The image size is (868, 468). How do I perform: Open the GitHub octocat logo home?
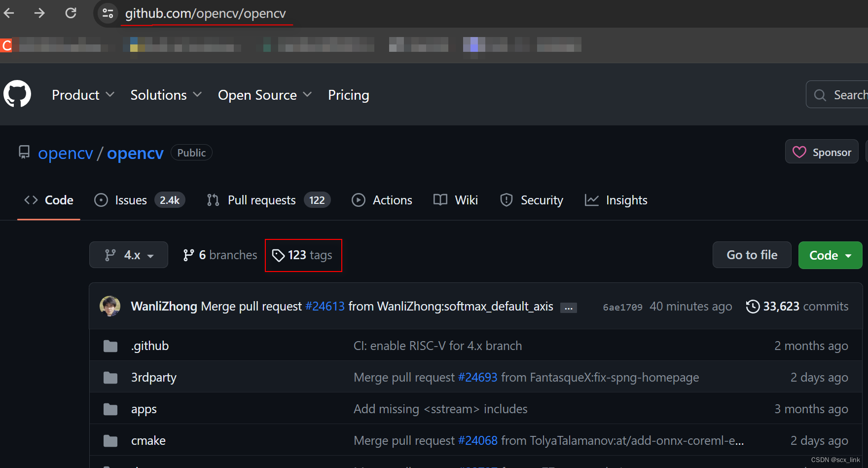17,94
